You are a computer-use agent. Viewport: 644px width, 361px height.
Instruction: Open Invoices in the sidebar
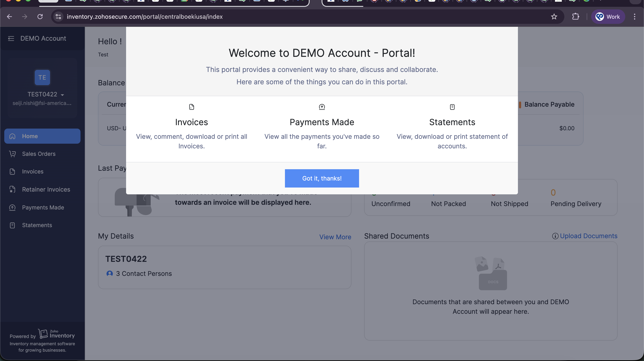coord(33,172)
